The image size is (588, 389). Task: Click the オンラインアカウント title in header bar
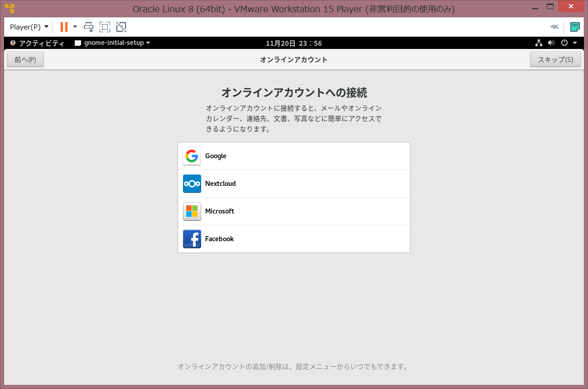pos(294,59)
